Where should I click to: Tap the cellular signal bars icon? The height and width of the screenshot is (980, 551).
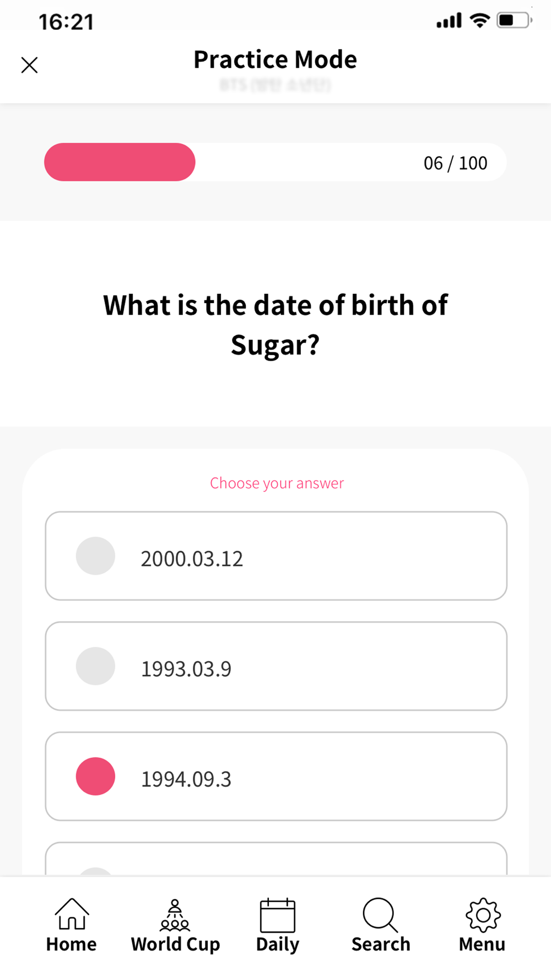pyautogui.click(x=449, y=21)
